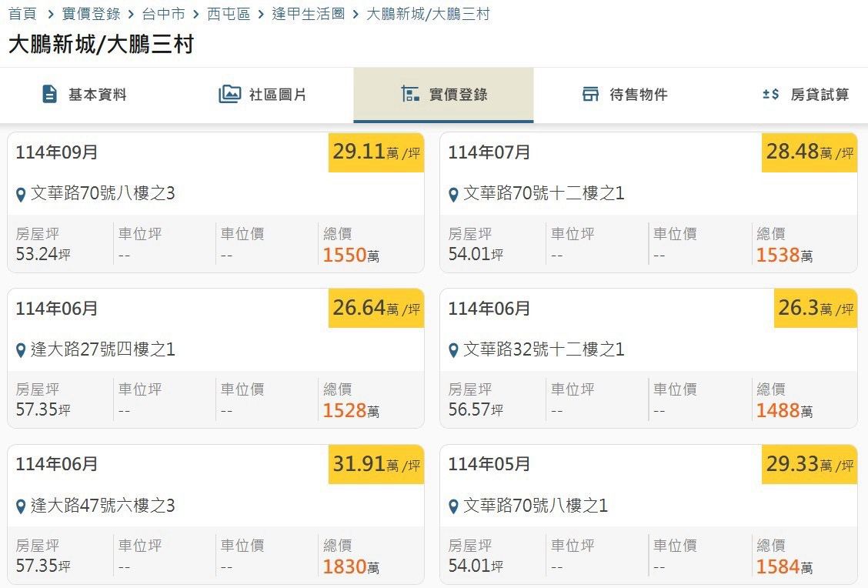Open the 文華路70號十二樓之1 listing address
Image resolution: width=868 pixels, height=588 pixels.
pyautogui.click(x=543, y=193)
